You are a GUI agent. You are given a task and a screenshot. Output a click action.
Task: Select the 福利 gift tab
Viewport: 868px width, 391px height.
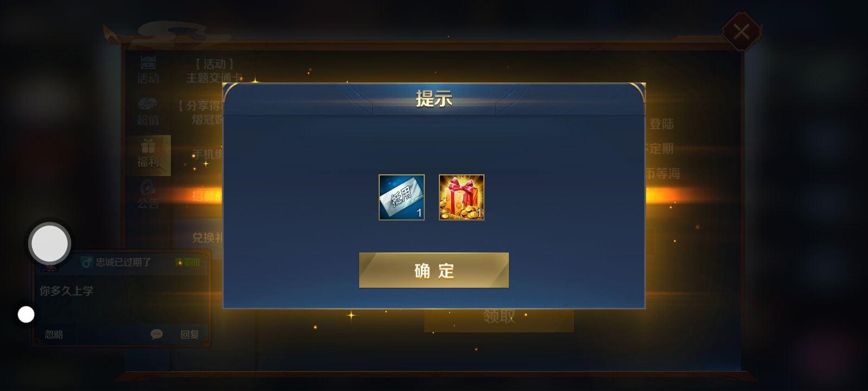coord(148,154)
